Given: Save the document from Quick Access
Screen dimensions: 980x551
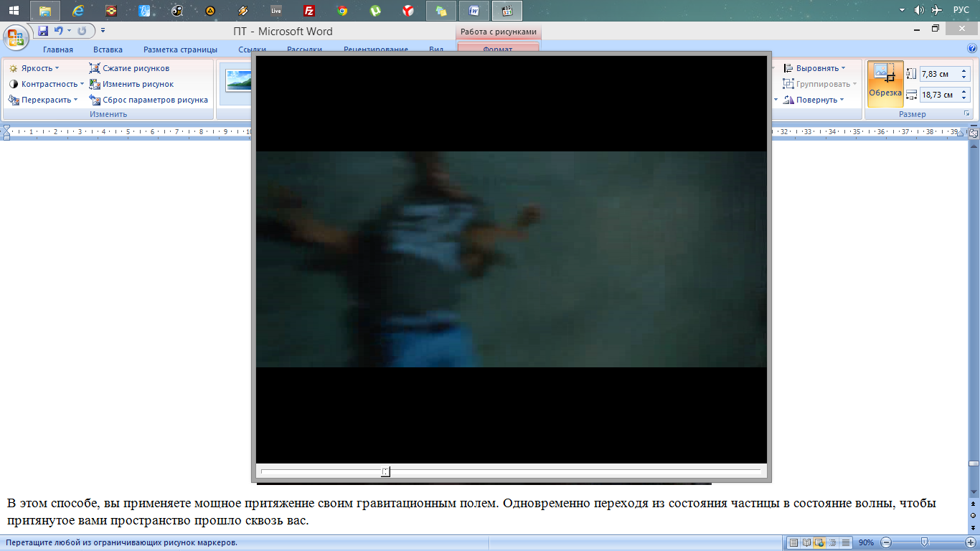Looking at the screenshot, I should pyautogui.click(x=43, y=31).
